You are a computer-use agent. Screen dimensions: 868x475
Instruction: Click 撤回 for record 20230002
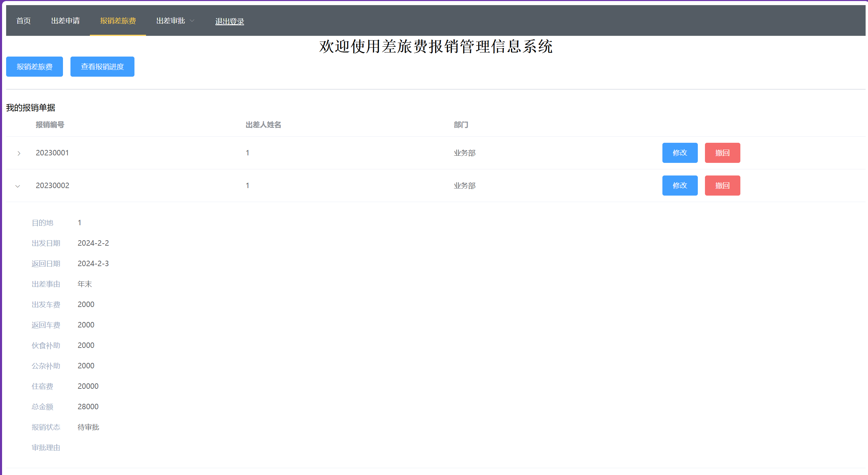[x=722, y=186]
